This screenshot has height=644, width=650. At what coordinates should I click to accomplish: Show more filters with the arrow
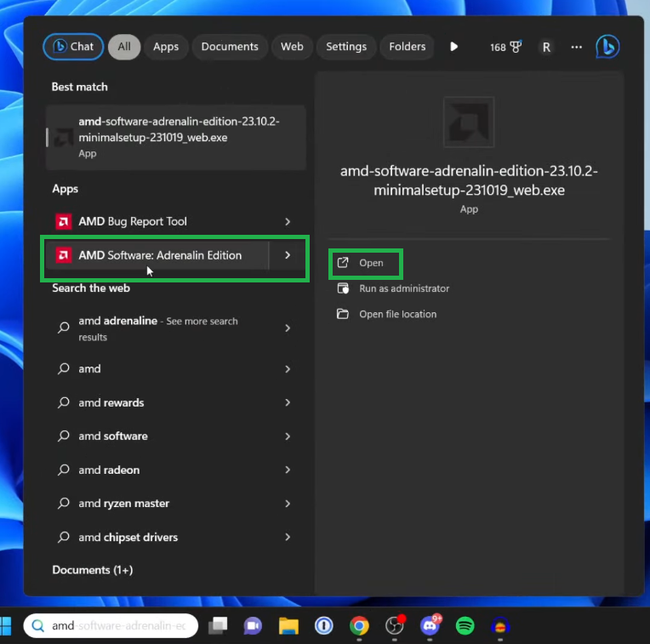click(454, 47)
